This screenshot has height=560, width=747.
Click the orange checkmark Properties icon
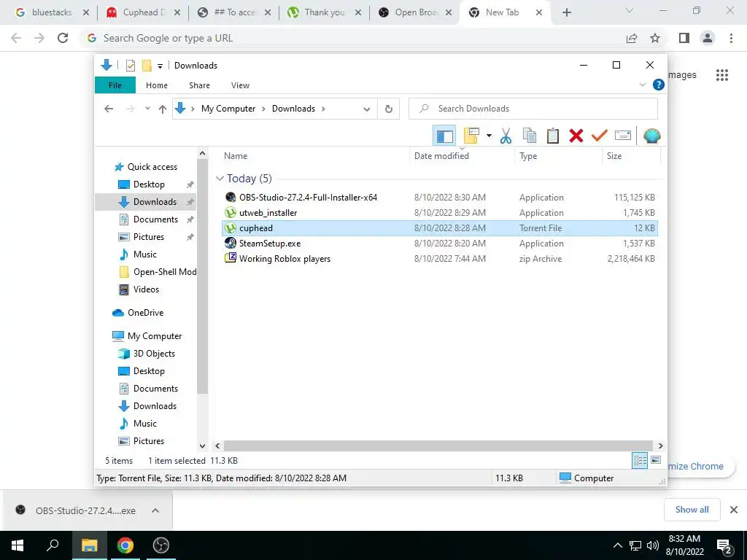point(600,136)
